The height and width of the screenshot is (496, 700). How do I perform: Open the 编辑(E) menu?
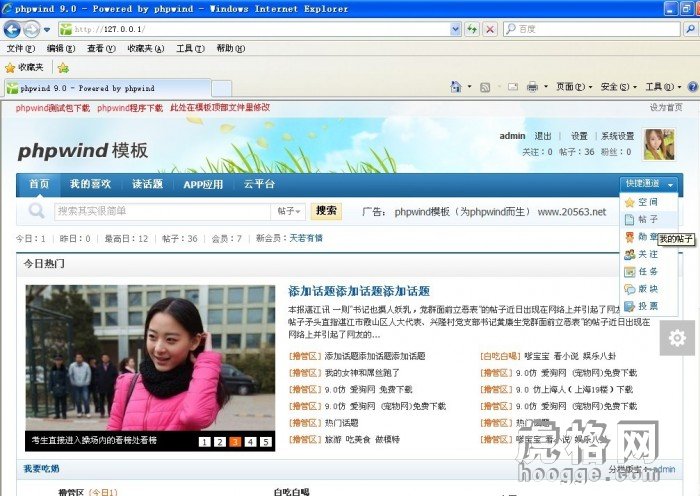pyautogui.click(x=61, y=48)
